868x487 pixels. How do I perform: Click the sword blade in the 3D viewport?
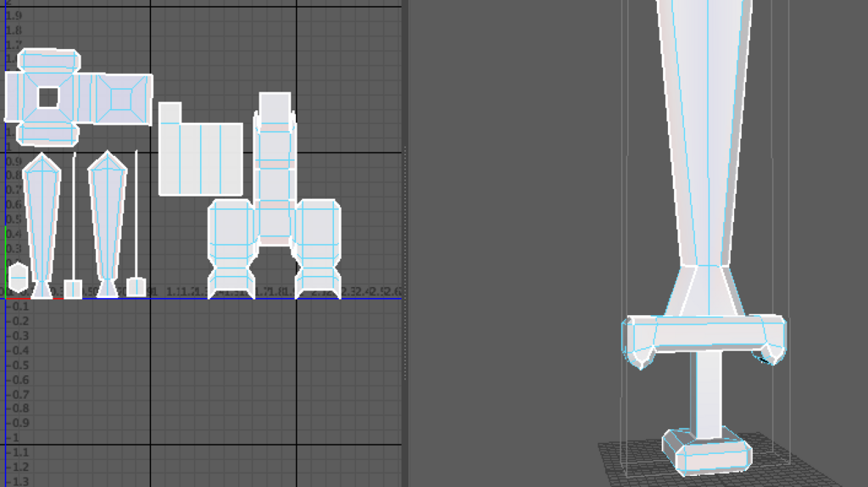pyautogui.click(x=706, y=133)
